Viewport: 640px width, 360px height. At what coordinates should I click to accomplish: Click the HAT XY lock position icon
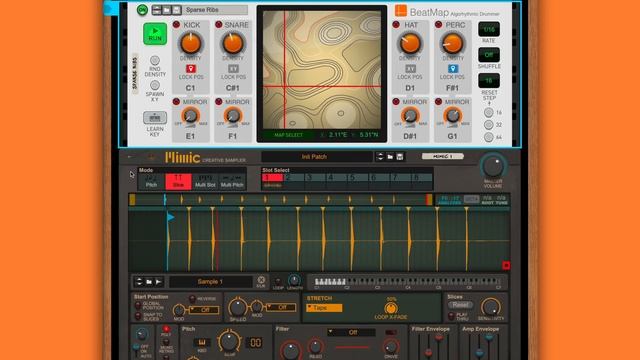[410, 69]
